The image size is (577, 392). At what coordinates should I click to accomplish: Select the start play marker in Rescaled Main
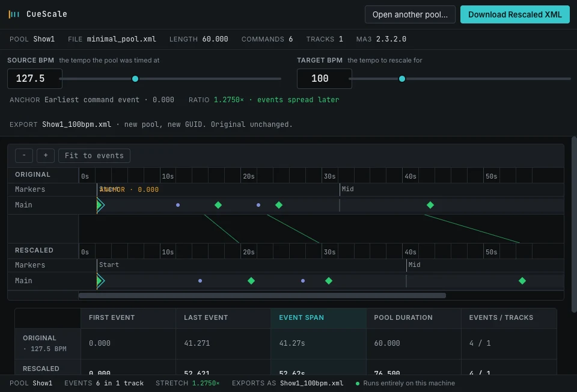[x=100, y=281]
